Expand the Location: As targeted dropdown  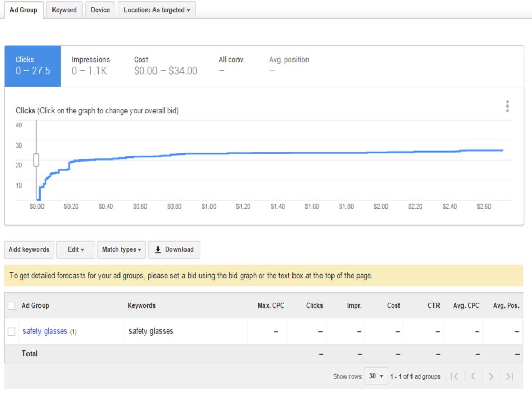click(156, 10)
